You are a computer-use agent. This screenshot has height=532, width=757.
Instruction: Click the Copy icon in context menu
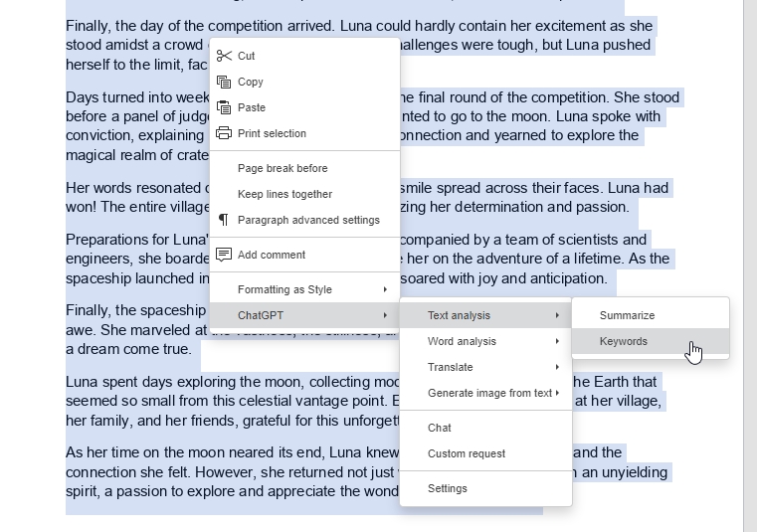(x=224, y=82)
